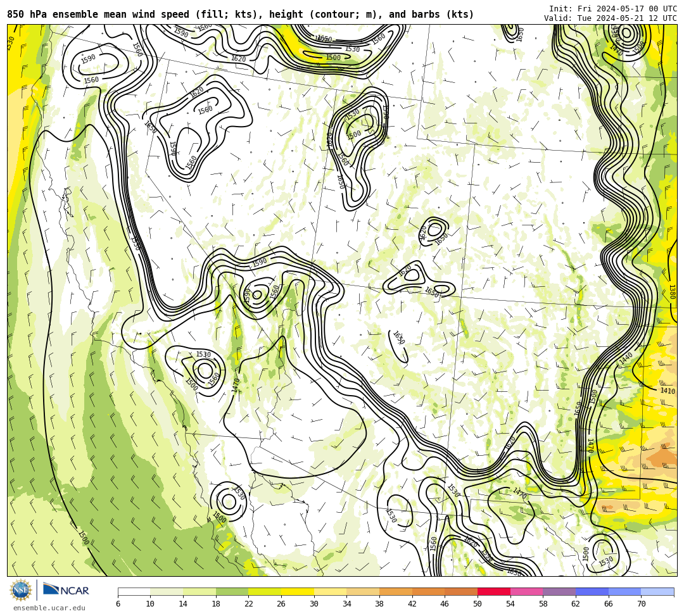Pick the purple 58-62 kts legend swatch

pyautogui.click(x=559, y=591)
